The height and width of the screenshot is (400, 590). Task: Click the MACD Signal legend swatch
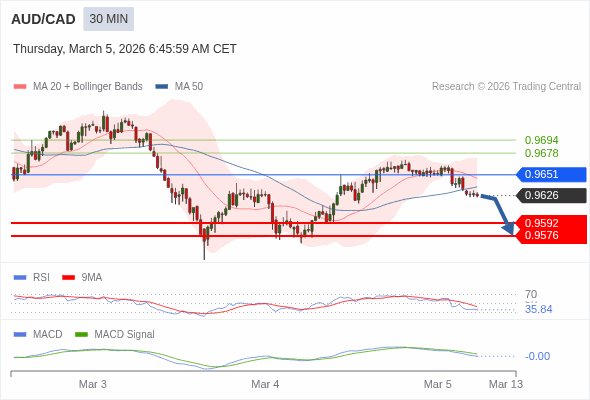(81, 335)
